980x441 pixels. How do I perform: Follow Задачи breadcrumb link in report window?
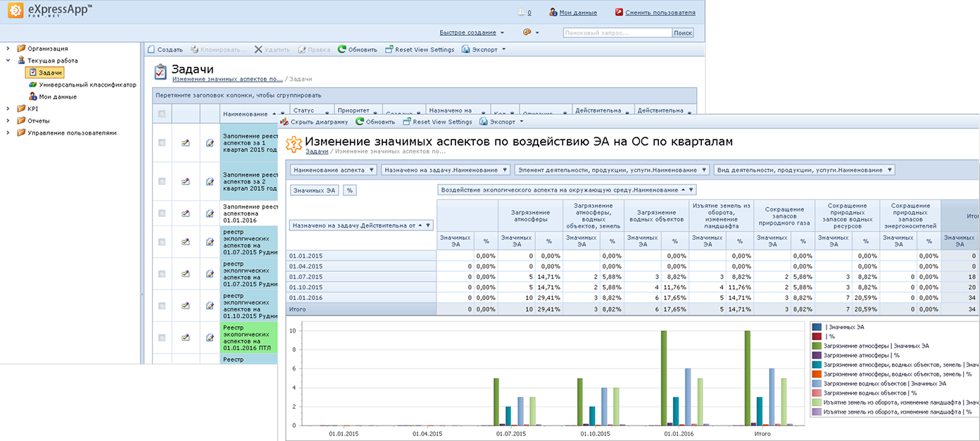click(317, 151)
